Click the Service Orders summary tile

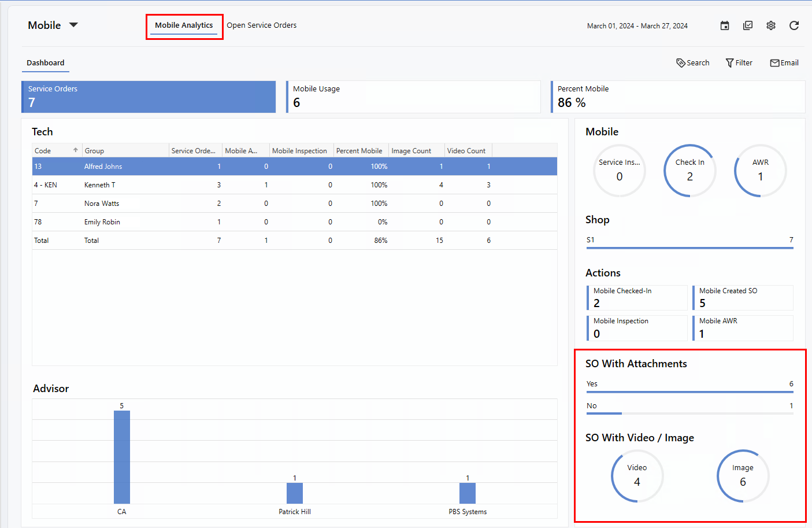[x=149, y=97]
